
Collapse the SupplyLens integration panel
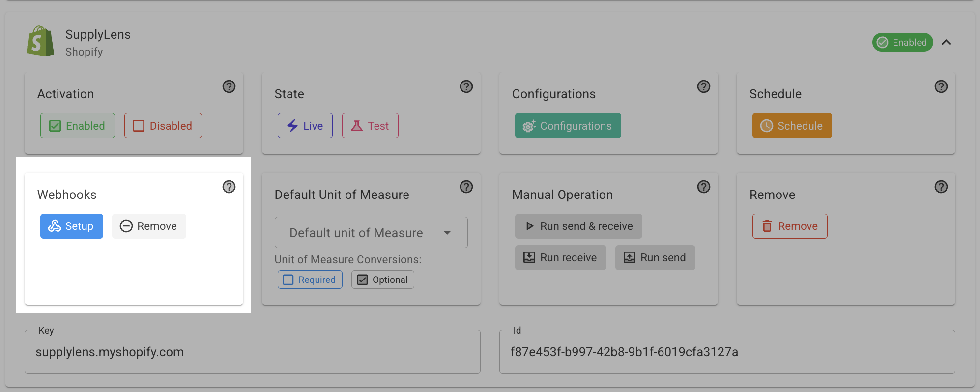click(x=946, y=42)
